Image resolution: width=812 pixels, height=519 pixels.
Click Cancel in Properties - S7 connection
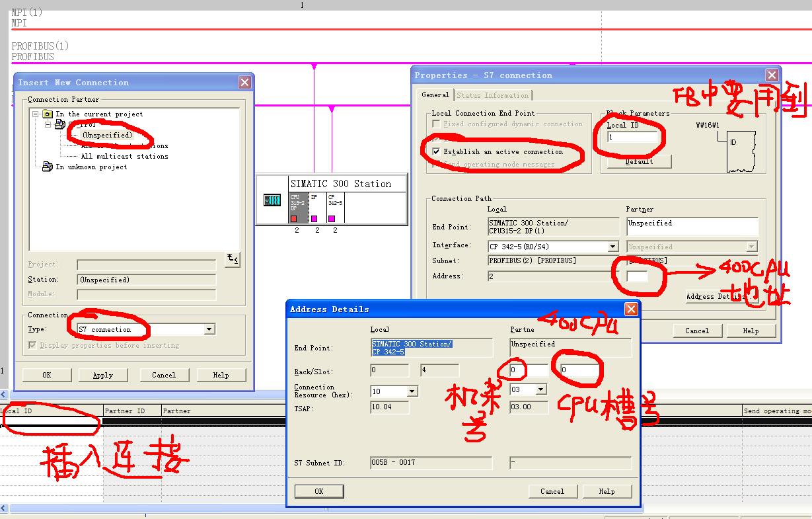696,331
